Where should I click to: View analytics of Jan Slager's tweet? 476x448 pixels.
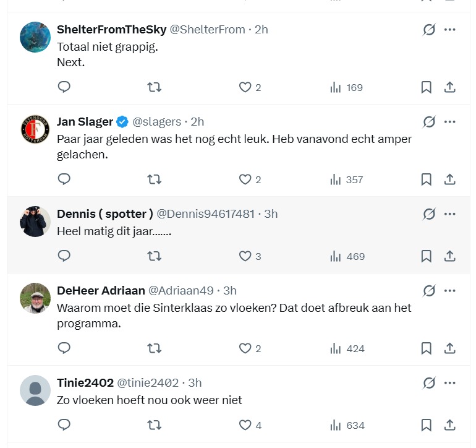tap(346, 179)
